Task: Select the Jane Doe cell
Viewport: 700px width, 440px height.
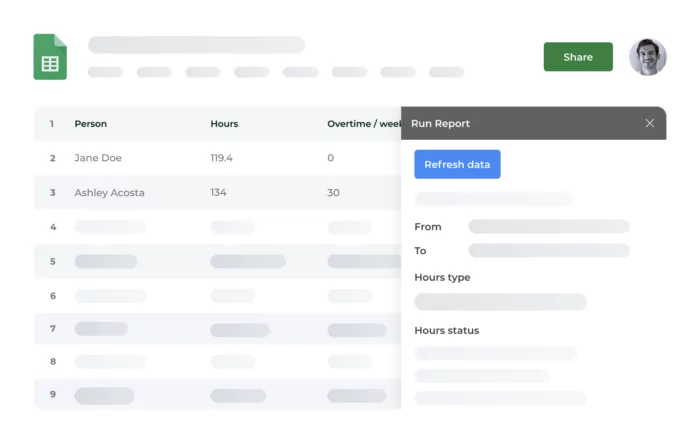Action: pyautogui.click(x=98, y=158)
